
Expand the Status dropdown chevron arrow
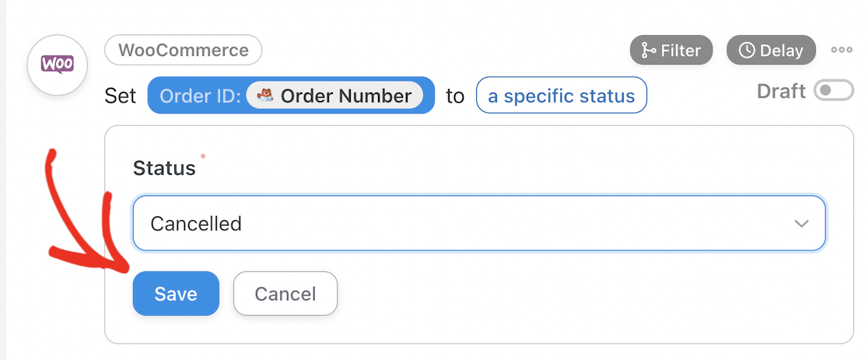801,224
